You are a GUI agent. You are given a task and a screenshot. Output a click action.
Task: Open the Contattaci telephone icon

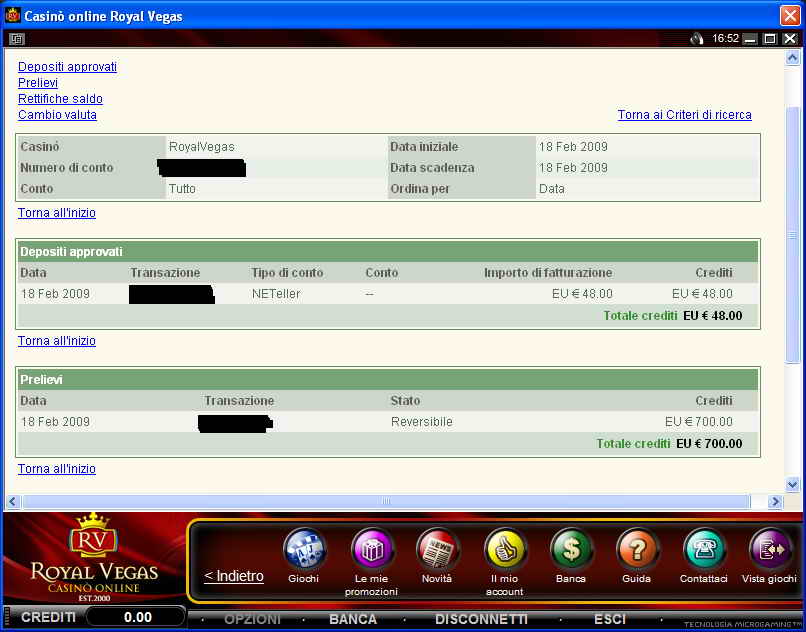pos(704,549)
